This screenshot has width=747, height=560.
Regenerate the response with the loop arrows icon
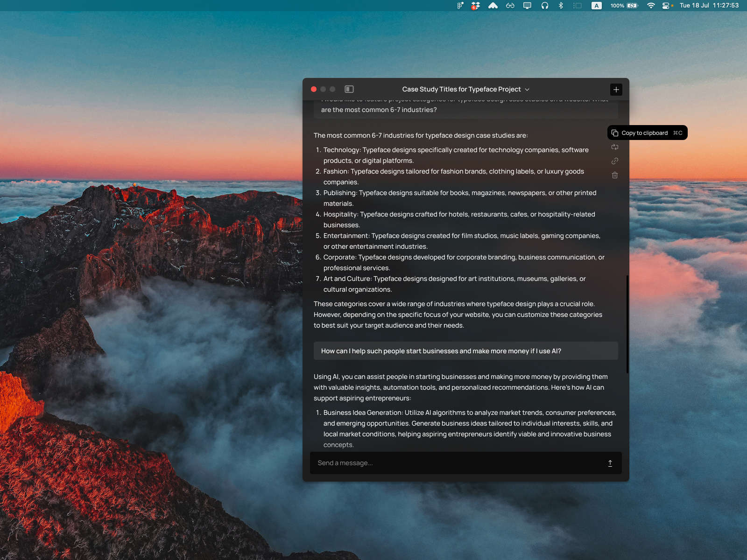click(615, 147)
